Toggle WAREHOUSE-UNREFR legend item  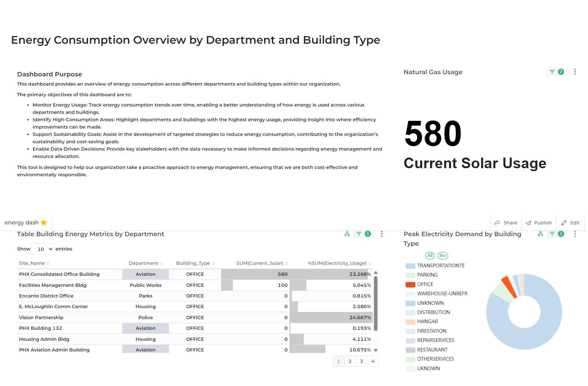pyautogui.click(x=437, y=293)
